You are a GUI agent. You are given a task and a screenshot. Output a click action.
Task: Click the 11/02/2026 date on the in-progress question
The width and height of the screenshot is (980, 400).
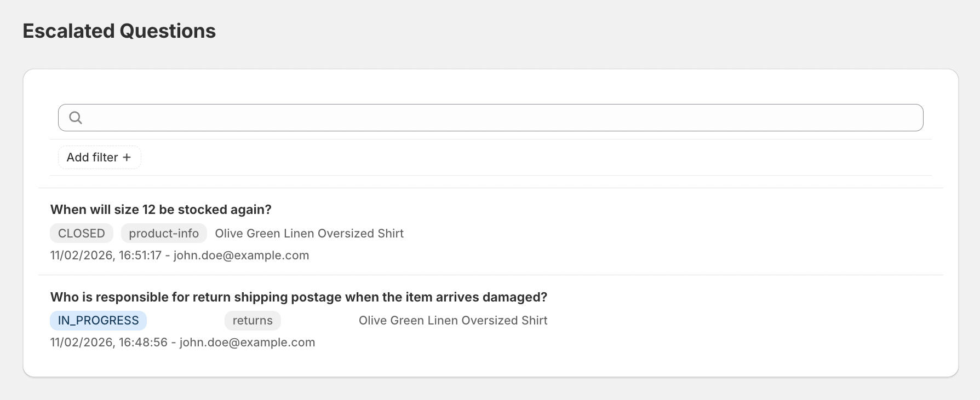pos(82,343)
